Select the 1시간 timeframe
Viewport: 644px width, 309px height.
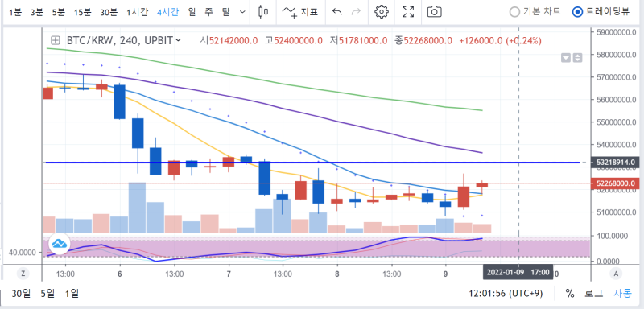click(x=137, y=12)
